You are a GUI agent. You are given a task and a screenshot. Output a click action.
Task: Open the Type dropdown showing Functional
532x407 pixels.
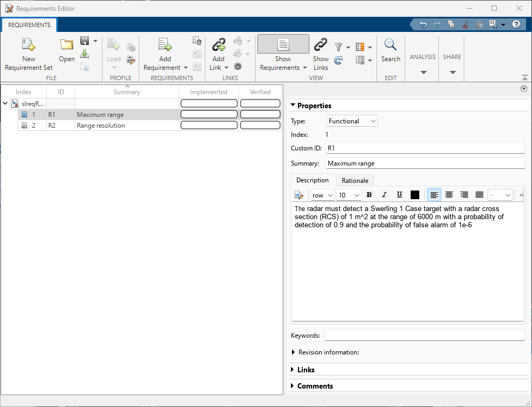352,121
